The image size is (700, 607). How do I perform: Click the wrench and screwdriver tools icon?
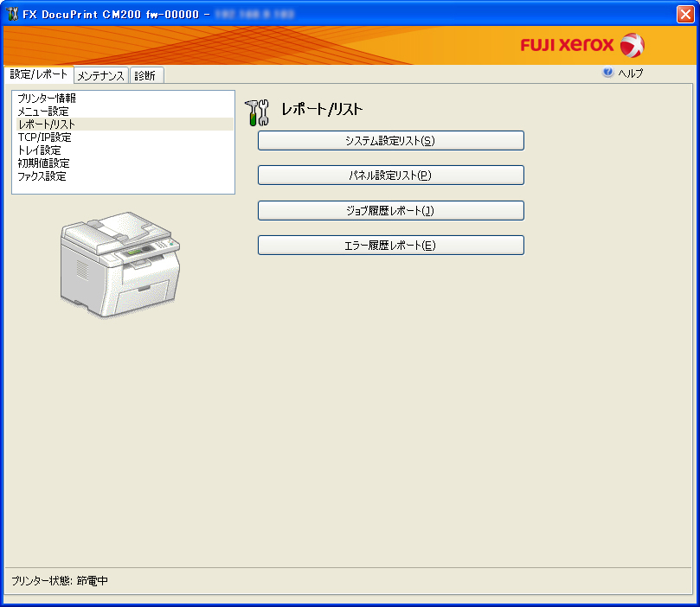[x=258, y=111]
